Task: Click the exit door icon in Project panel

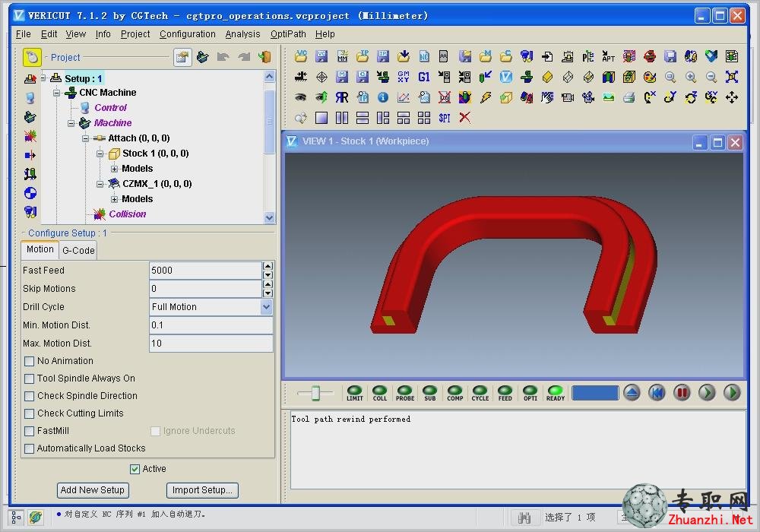Action: pyautogui.click(x=264, y=57)
